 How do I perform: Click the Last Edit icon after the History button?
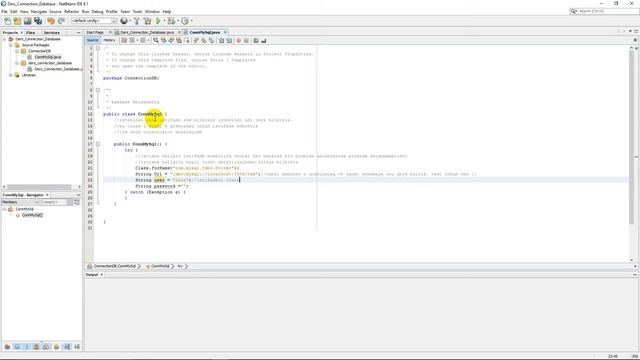(124, 40)
